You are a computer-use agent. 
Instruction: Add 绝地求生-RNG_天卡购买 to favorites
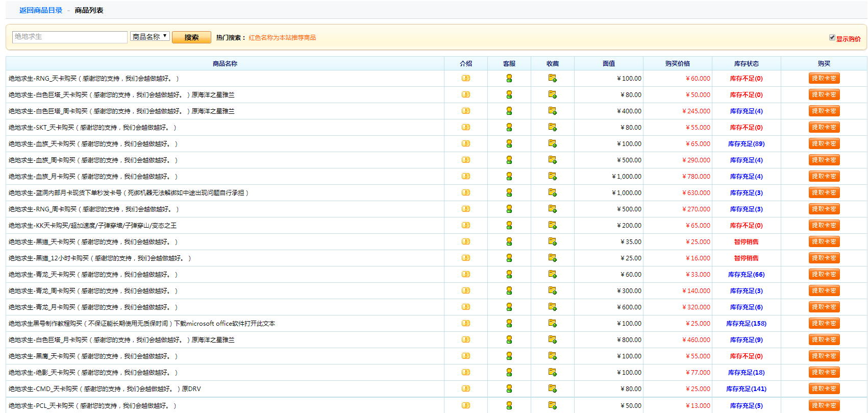(x=552, y=78)
